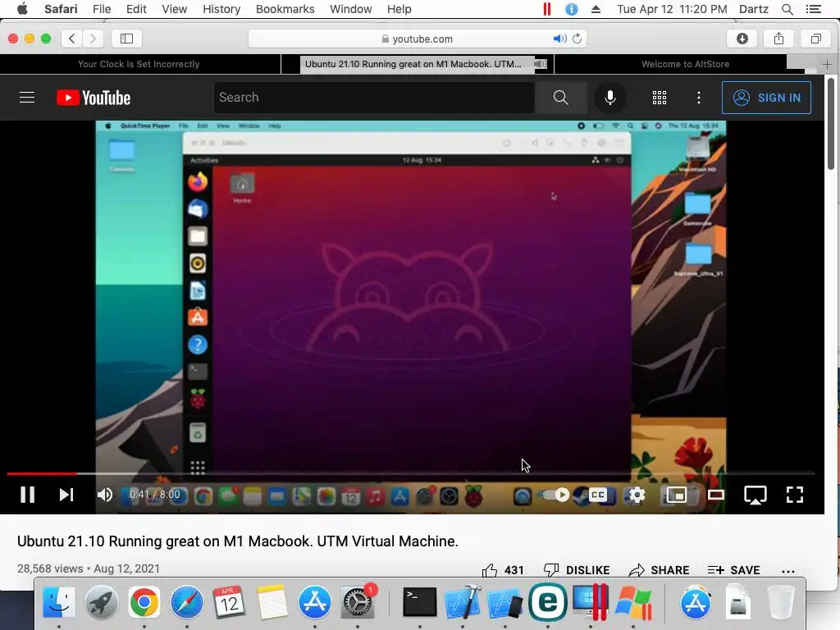Go back with Safari back arrow
Viewport: 840px width, 630px height.
tap(72, 39)
